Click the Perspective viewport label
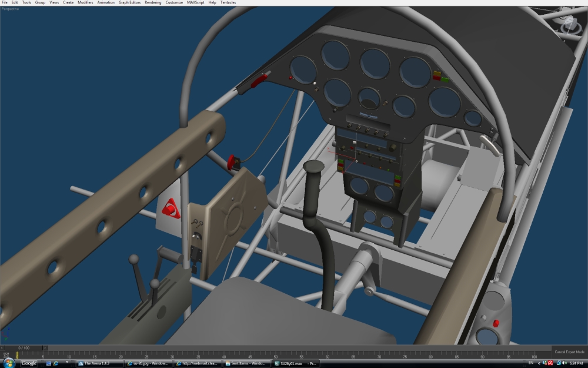 10,9
